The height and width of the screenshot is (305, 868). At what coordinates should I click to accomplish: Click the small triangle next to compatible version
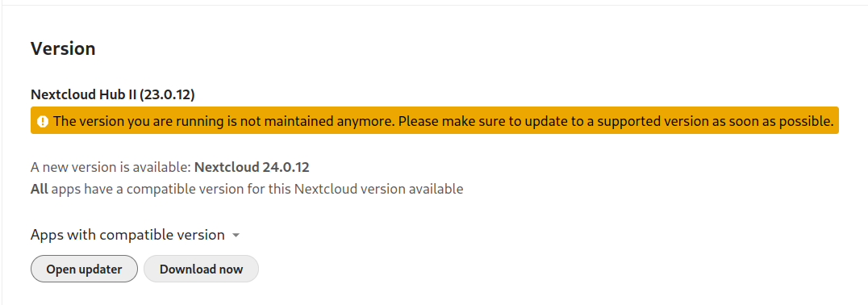pos(236,236)
